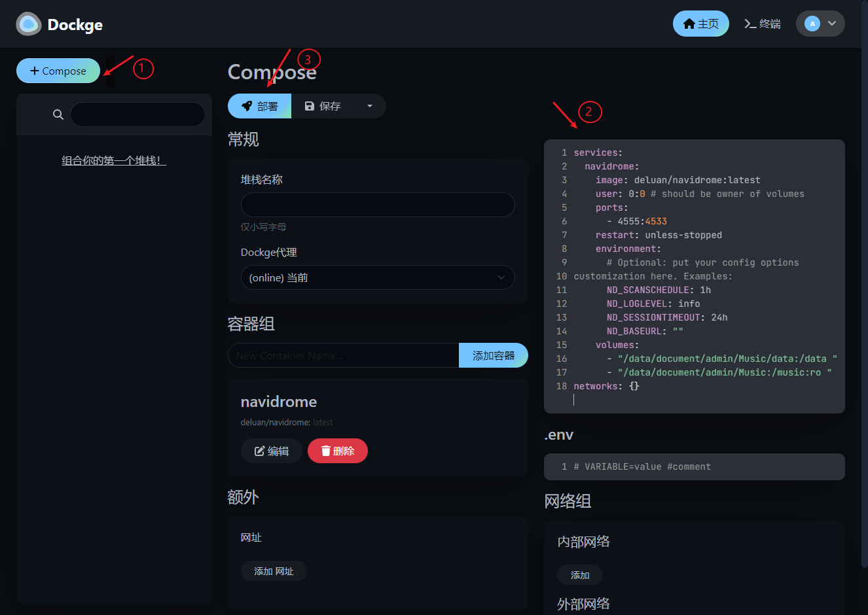The width and height of the screenshot is (868, 615).
Task: Click the navidrome container name heading
Action: click(x=279, y=402)
